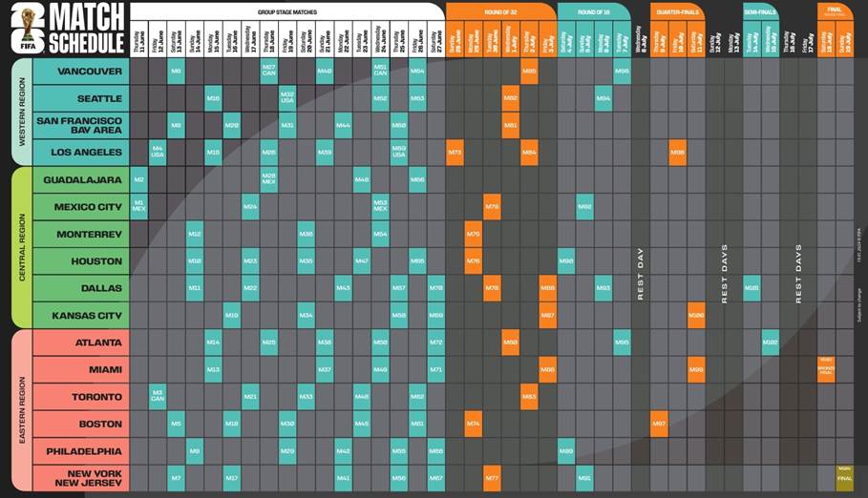Screen dimensions: 868x498
Task: Click the M59 USA cell in Los Angeles
Action: point(399,153)
